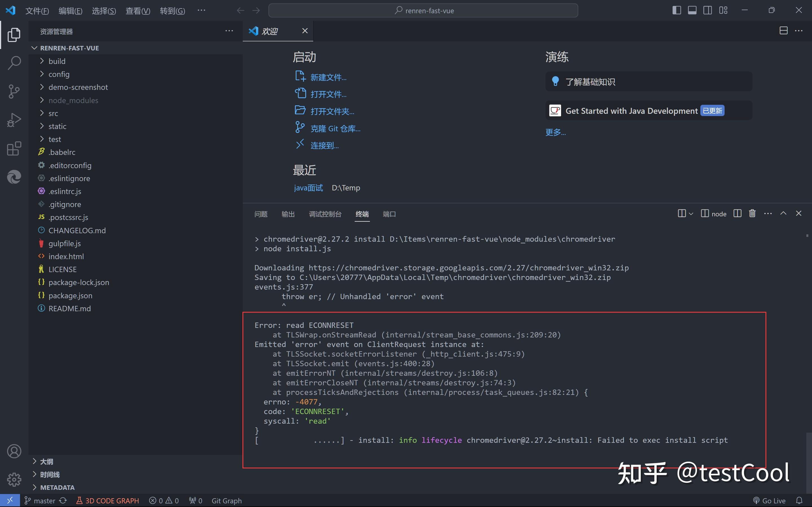This screenshot has height=507, width=812.
Task: Kill the terminal with the trash icon
Action: click(x=752, y=213)
